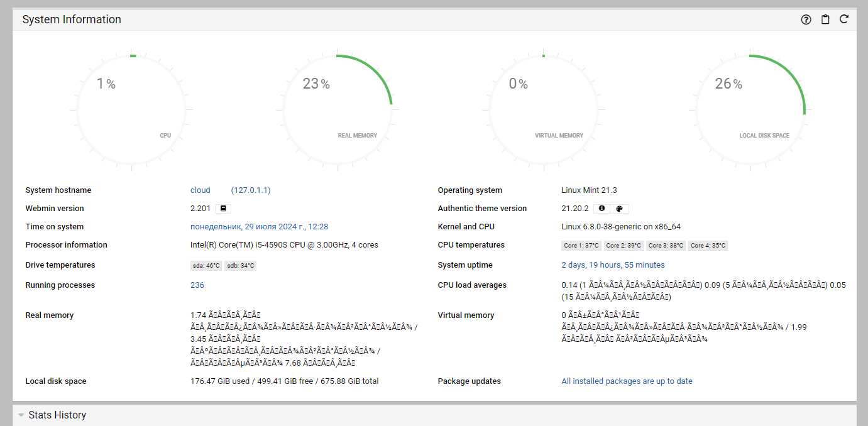Open theme info via the info icon
Viewport: 868px width, 426px height.
(601, 208)
